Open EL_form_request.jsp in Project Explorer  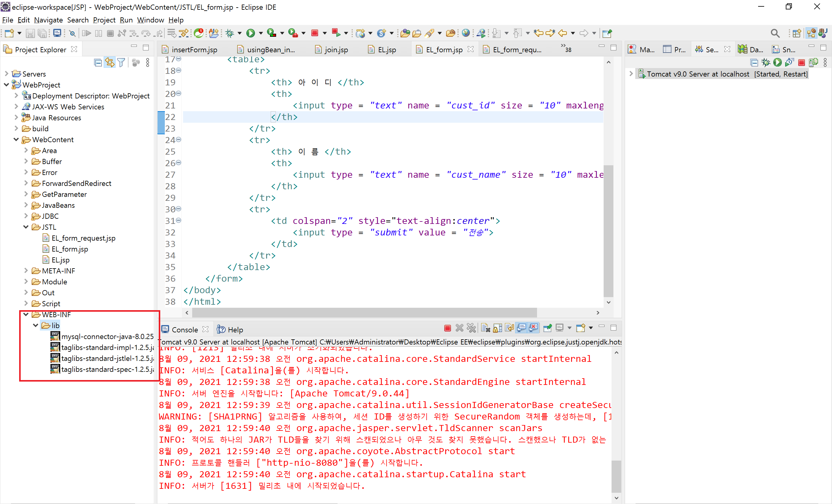pos(83,238)
